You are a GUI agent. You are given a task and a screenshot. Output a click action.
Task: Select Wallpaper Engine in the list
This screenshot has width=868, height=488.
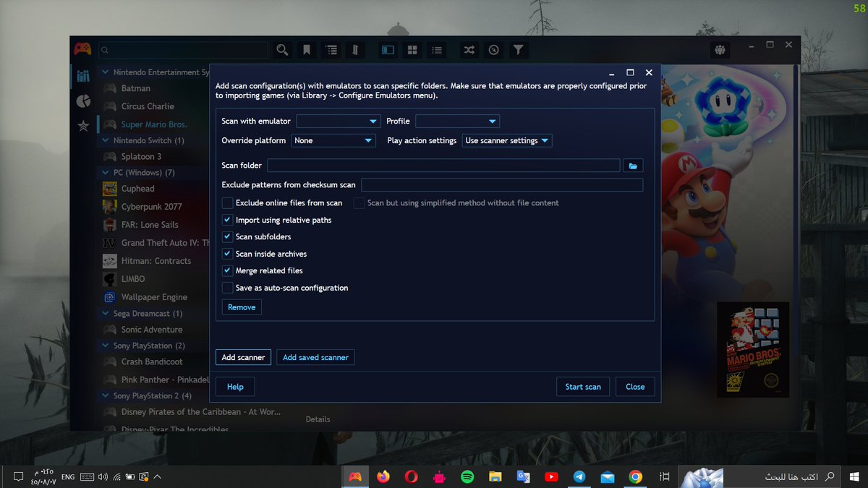156,297
